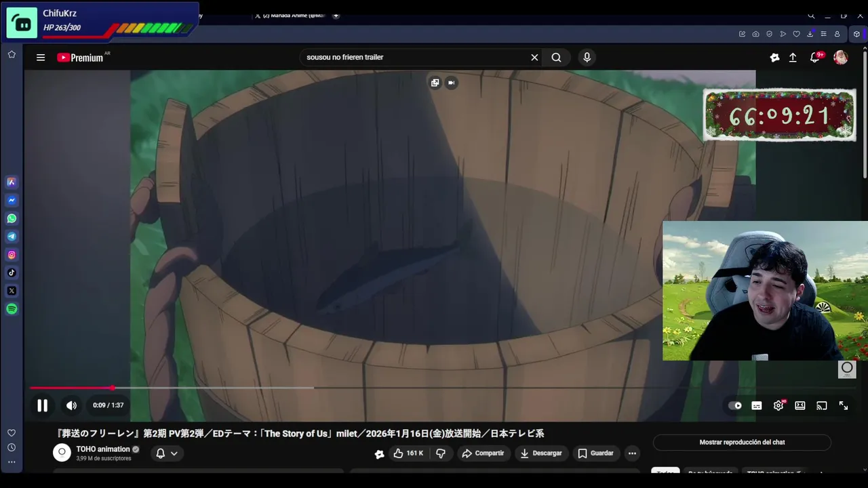This screenshot has height=488, width=868.
Task: Open the TOHO animation channel avatar
Action: click(x=62, y=453)
